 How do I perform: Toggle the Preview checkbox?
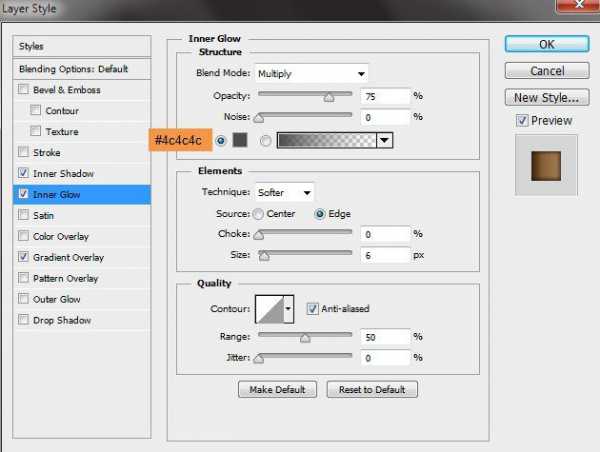click(x=522, y=121)
